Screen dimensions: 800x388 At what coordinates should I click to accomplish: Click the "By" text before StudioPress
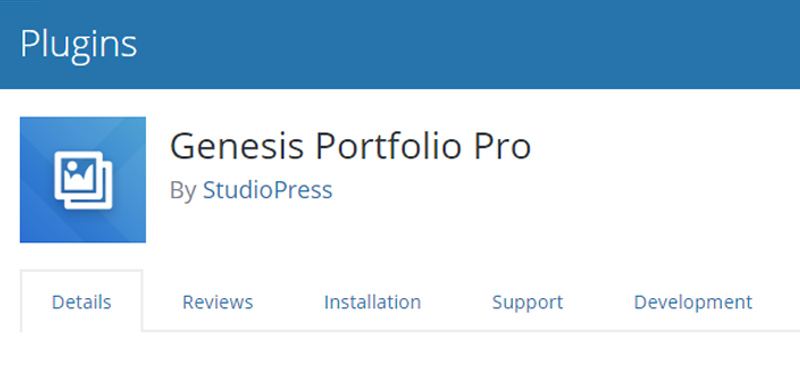click(183, 191)
